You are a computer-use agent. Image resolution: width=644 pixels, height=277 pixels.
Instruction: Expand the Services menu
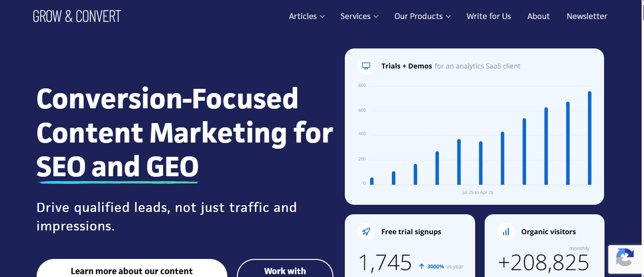(x=359, y=16)
